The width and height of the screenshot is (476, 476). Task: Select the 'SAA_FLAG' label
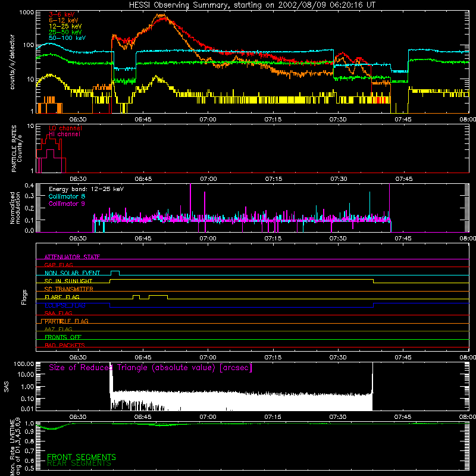pos(58,313)
